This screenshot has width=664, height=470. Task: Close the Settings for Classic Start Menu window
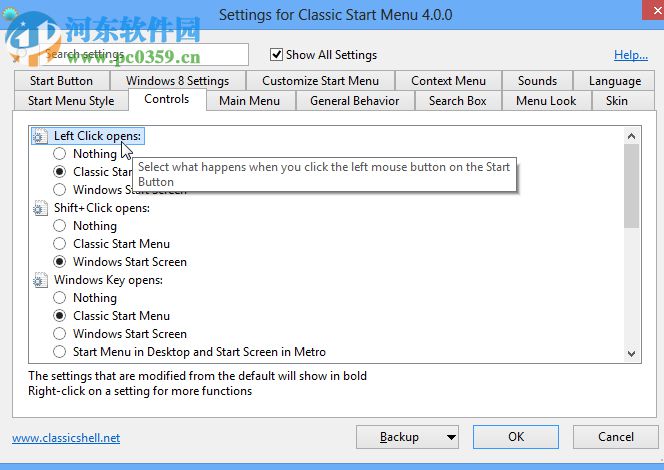(x=655, y=10)
